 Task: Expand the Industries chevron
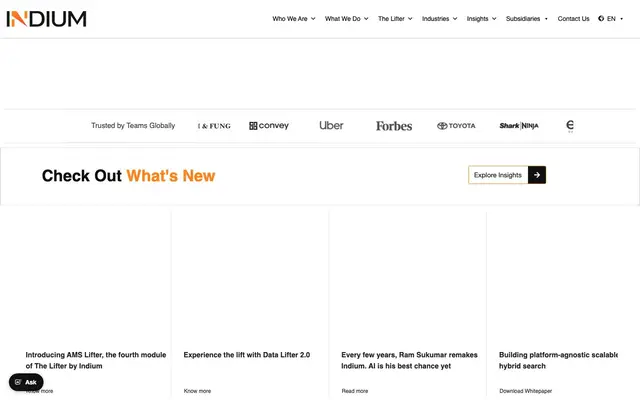[x=455, y=19]
